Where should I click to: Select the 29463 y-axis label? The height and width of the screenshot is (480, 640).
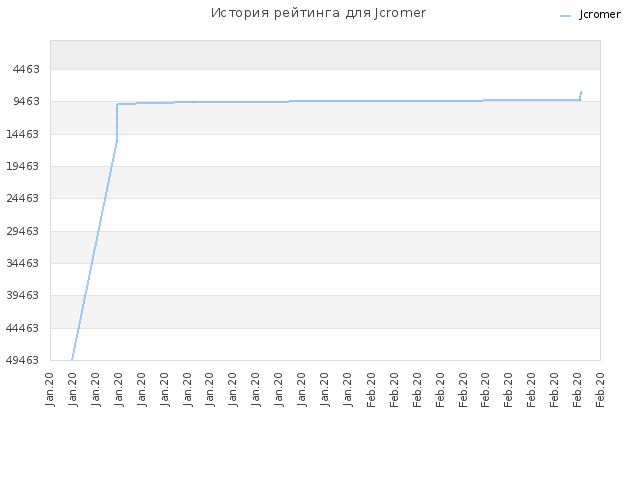point(22,231)
